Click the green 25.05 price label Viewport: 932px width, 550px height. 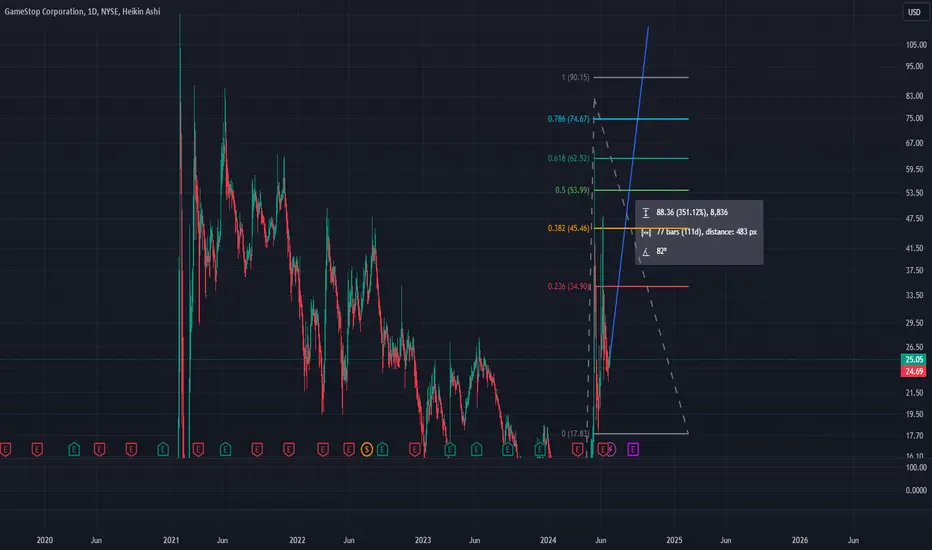tap(914, 359)
